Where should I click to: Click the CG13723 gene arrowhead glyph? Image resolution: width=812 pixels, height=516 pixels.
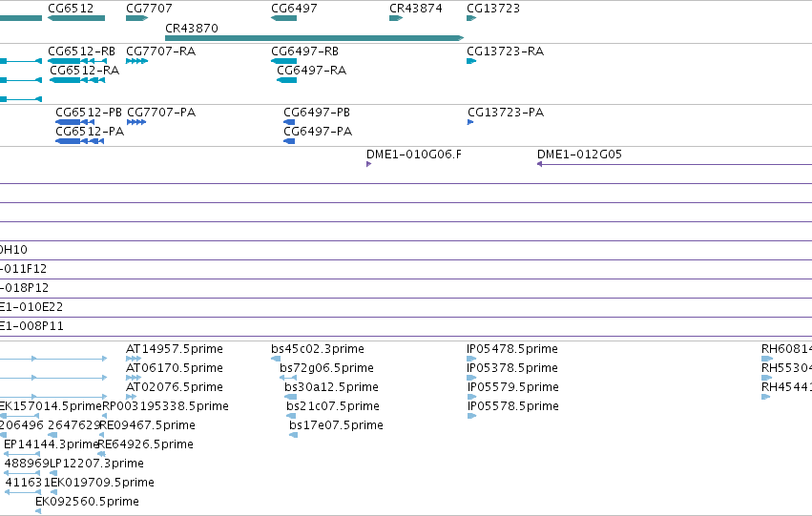coord(471,18)
